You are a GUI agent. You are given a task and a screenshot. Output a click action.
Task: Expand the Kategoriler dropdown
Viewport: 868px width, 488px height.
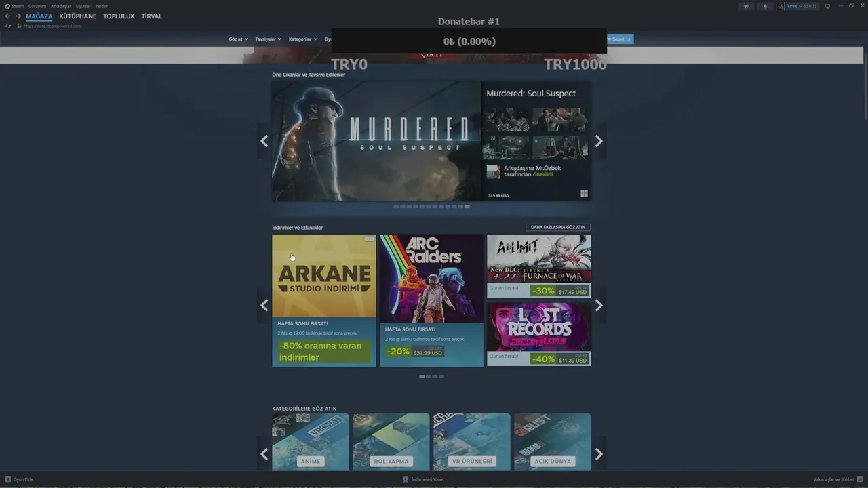coord(302,39)
